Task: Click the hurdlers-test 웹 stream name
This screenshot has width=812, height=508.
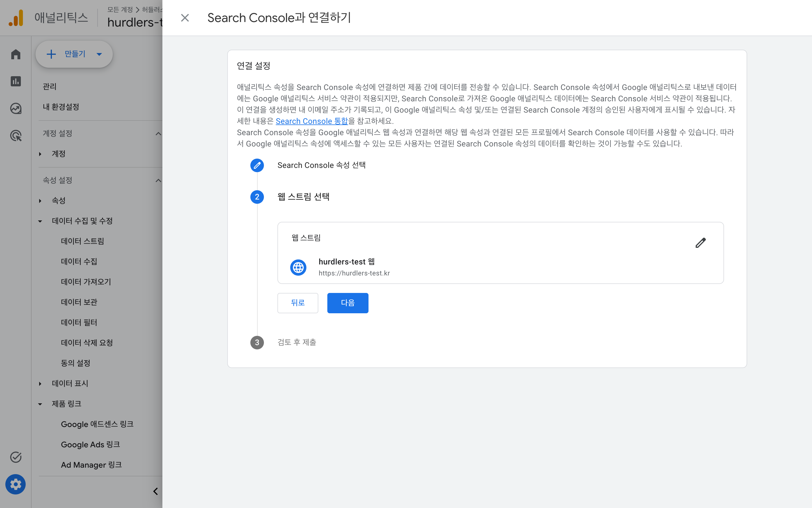Action: 347,261
